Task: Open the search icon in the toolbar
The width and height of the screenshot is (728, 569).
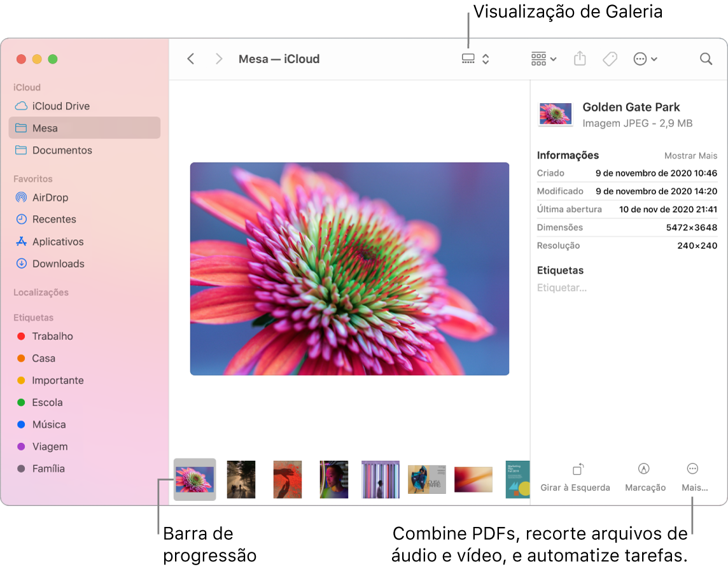Action: point(706,59)
